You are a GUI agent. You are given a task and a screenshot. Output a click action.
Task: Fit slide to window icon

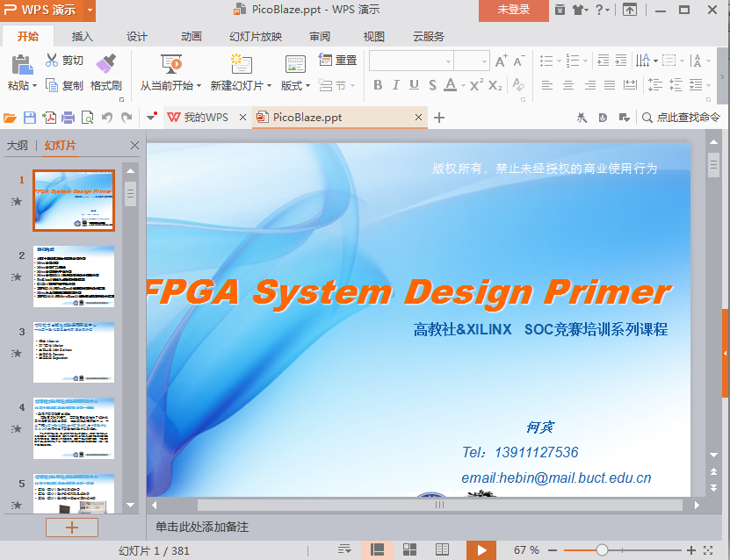708,550
